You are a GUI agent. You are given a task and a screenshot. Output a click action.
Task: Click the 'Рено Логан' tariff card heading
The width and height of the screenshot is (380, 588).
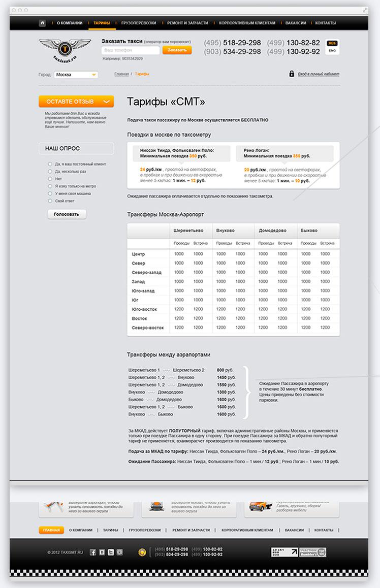coord(257,150)
